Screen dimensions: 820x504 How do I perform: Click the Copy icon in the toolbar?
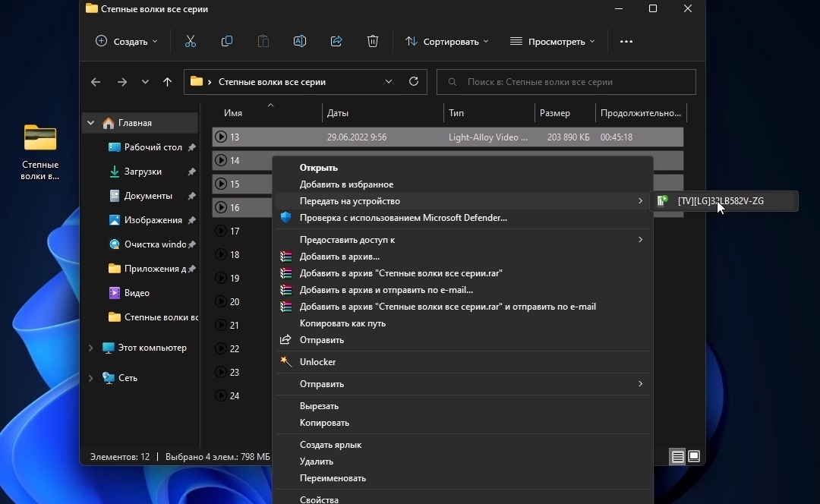[227, 41]
